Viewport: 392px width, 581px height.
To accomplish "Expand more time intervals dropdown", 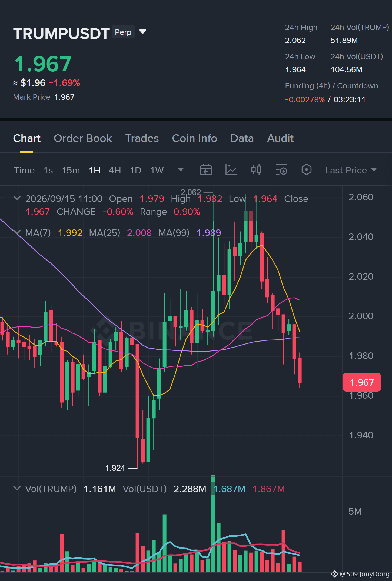I will 181,170.
